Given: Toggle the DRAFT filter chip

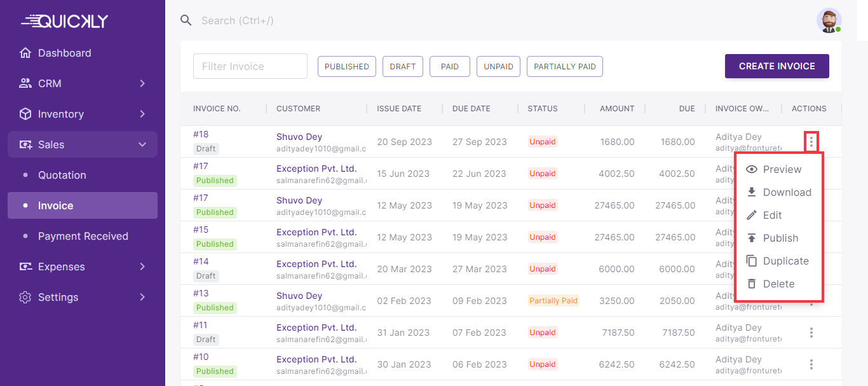Looking at the screenshot, I should (x=402, y=66).
